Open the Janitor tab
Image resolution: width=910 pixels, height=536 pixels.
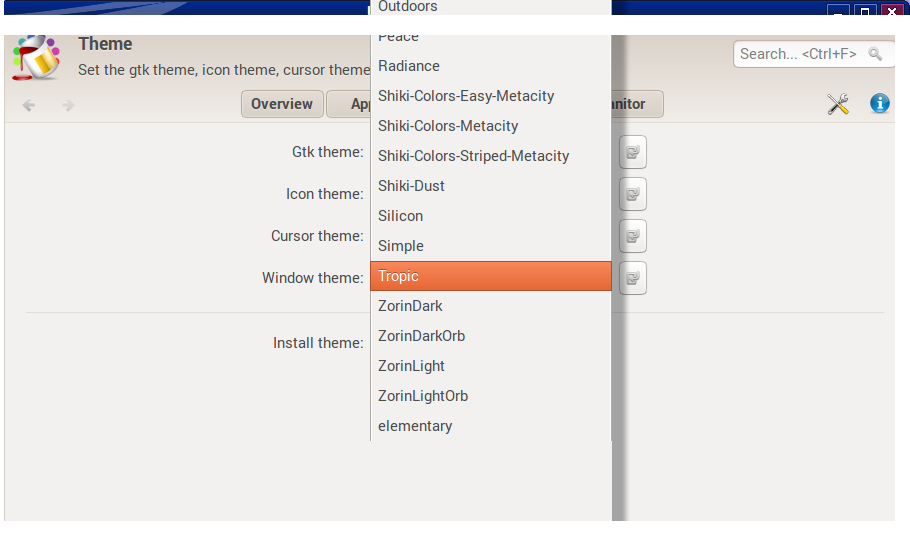point(636,104)
